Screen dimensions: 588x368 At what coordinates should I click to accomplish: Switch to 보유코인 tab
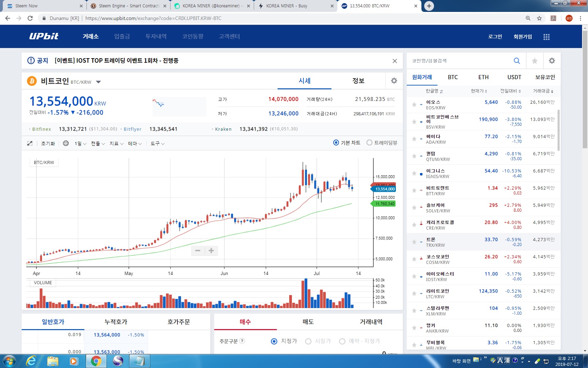coord(545,77)
